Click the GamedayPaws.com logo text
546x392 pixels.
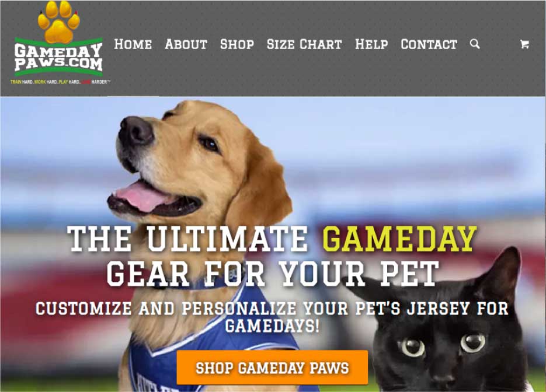[x=58, y=57]
